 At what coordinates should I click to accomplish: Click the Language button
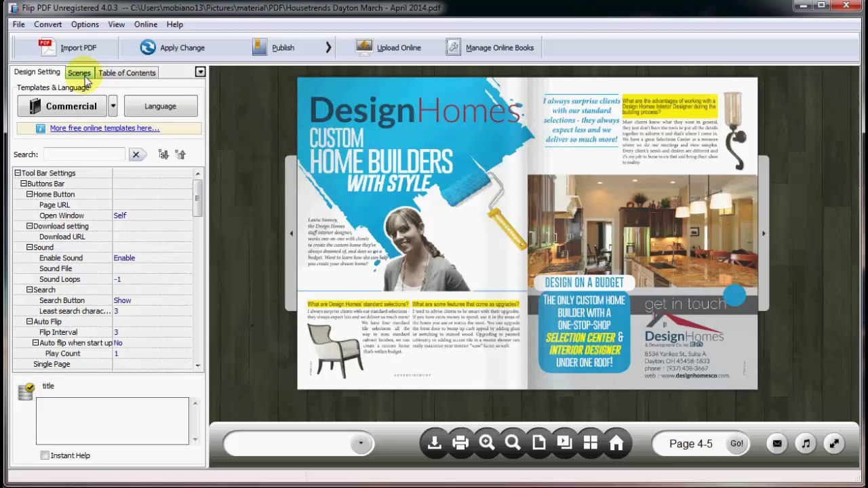(x=160, y=106)
